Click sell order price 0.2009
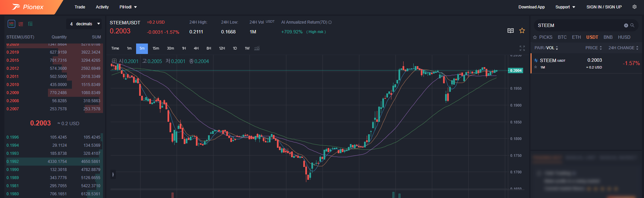Screen dimensions: 644x198 point(13,93)
